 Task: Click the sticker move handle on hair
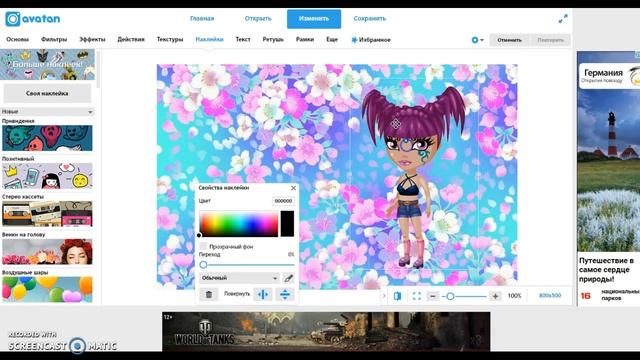(x=395, y=124)
